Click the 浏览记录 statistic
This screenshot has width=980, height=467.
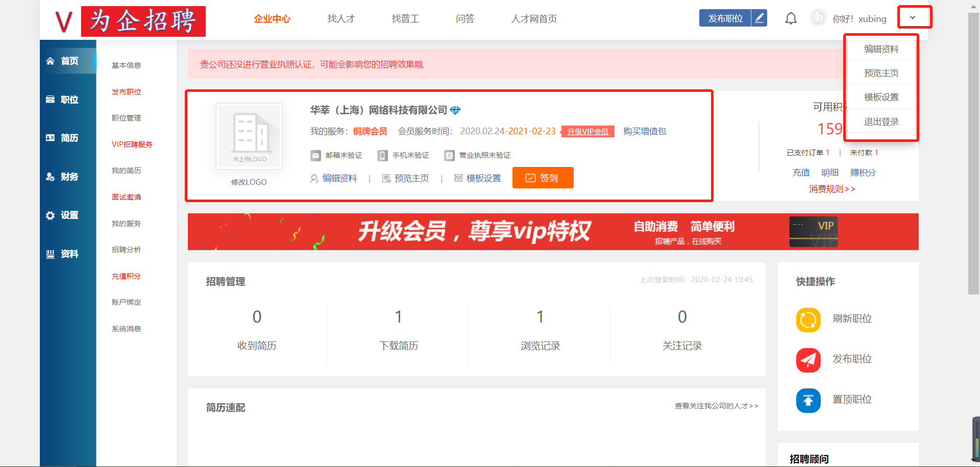click(x=541, y=330)
